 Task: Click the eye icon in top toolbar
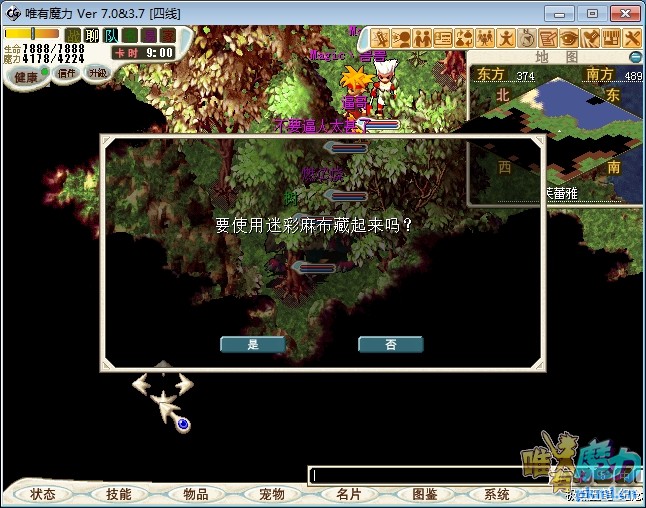point(569,38)
